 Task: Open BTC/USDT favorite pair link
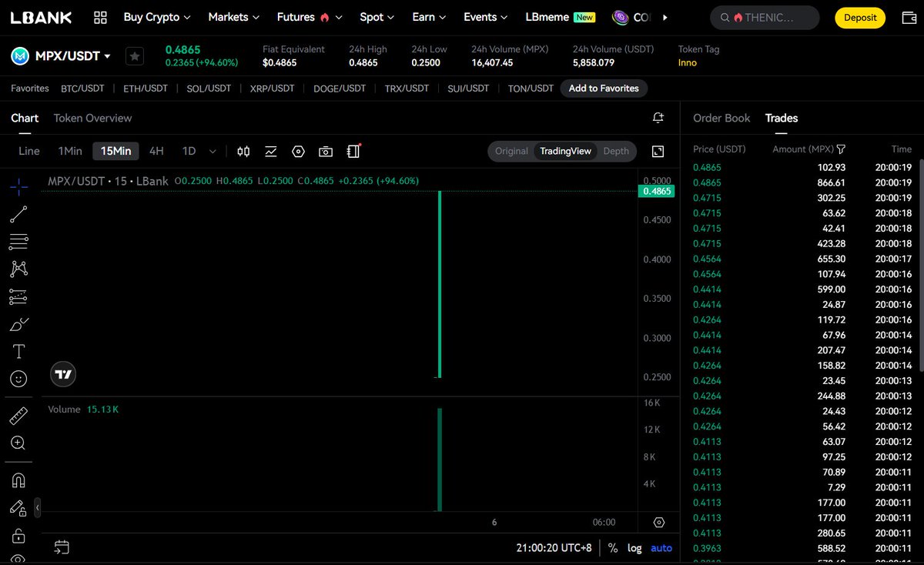(82, 89)
